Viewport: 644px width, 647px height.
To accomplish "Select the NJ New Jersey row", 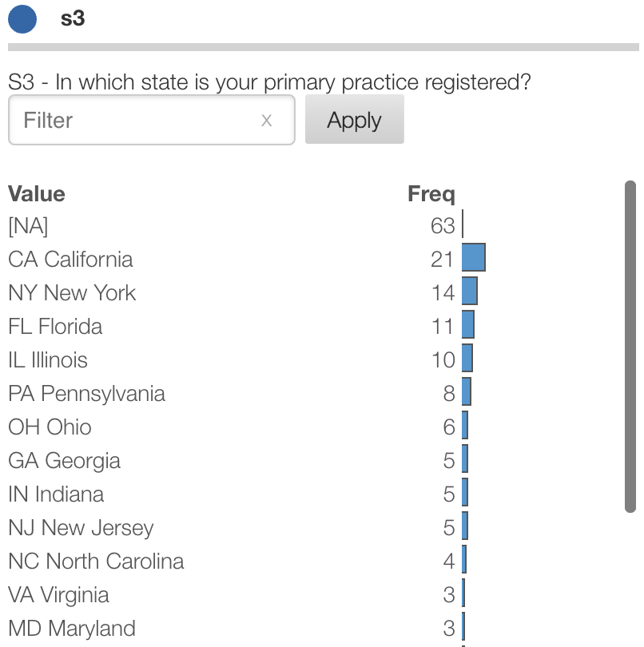I will [80, 528].
